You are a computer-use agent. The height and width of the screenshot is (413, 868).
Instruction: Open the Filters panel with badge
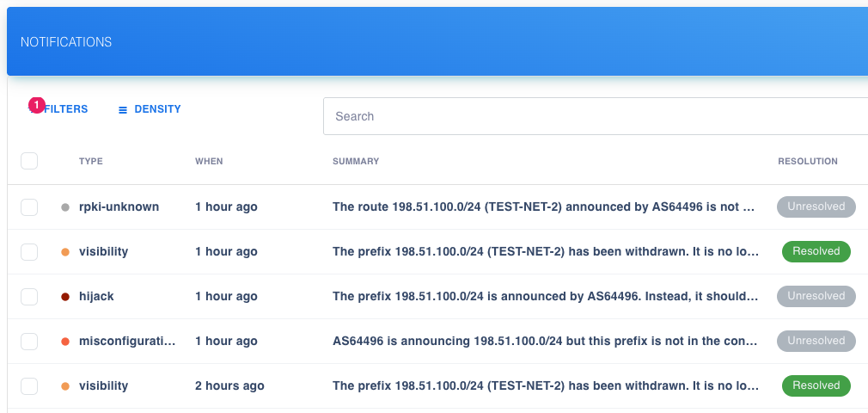click(64, 109)
